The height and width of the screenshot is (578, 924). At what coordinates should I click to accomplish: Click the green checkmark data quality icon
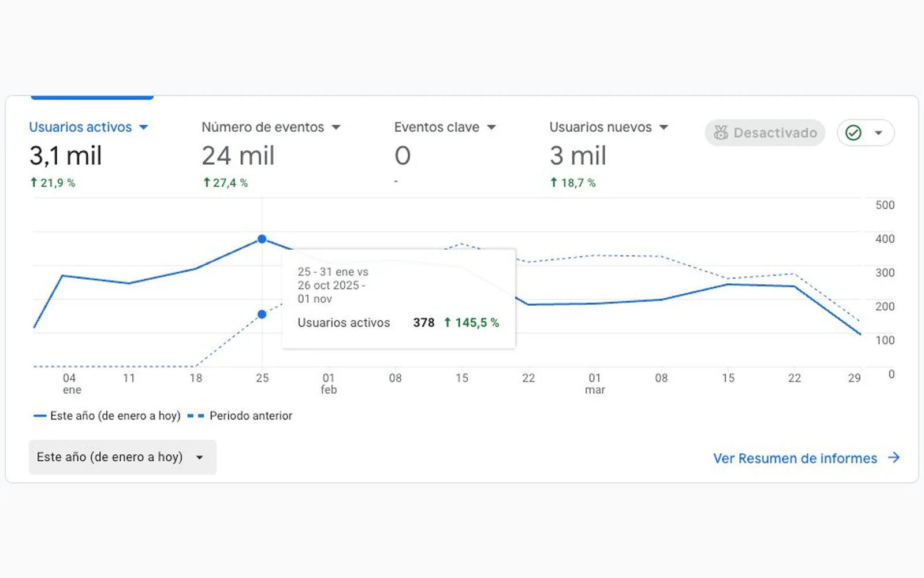pos(854,133)
